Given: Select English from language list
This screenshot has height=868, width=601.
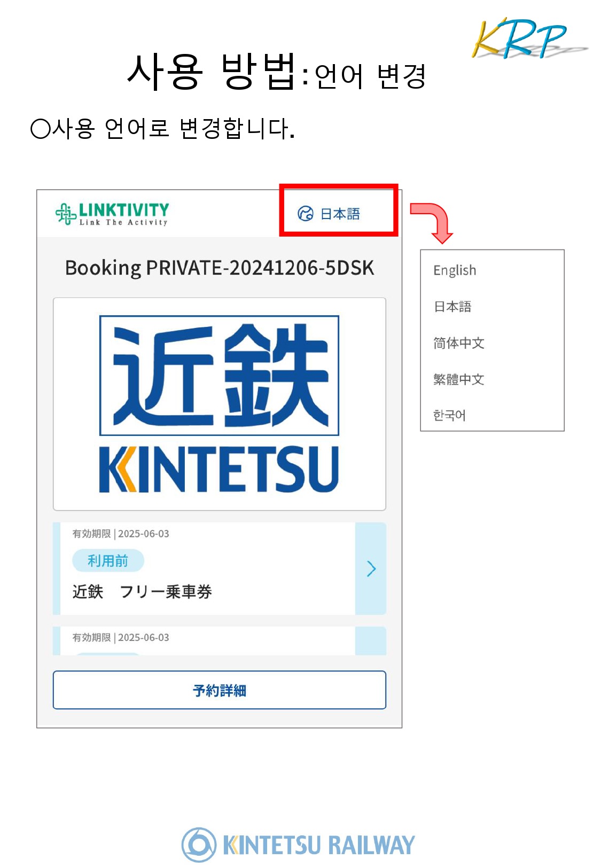Looking at the screenshot, I should [455, 270].
